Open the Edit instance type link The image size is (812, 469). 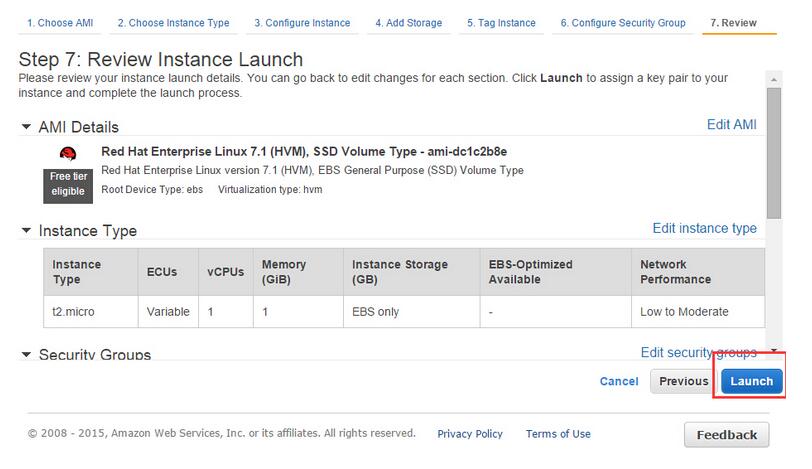point(704,228)
